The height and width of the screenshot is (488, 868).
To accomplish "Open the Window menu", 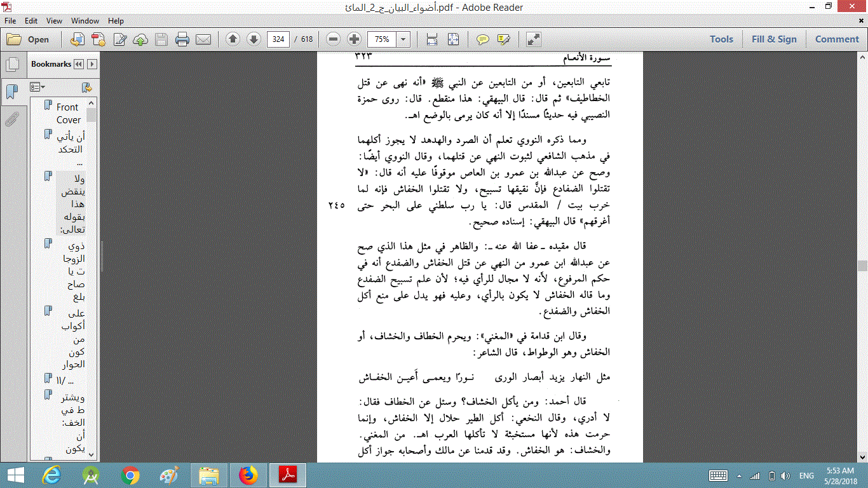I will tap(85, 21).
